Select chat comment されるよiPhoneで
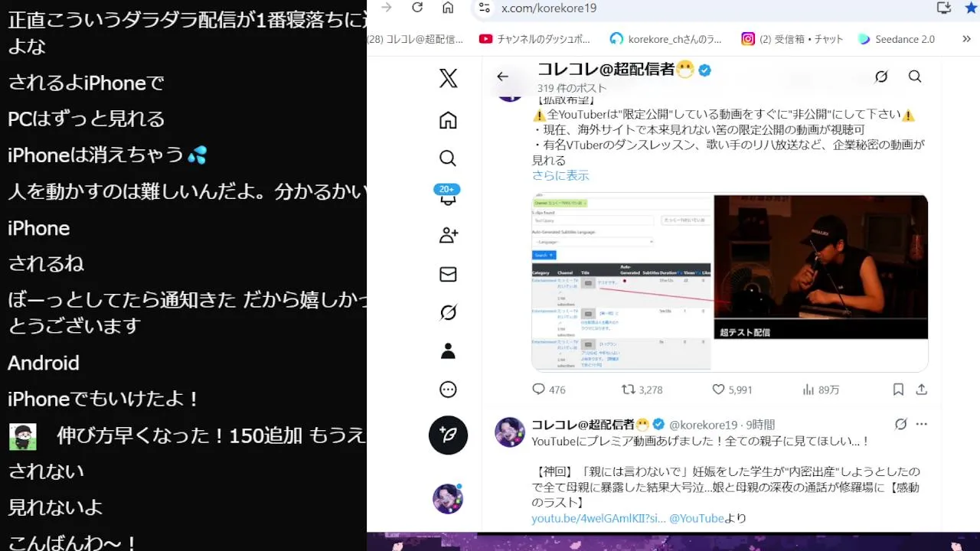The height and width of the screenshot is (551, 980). 87,82
